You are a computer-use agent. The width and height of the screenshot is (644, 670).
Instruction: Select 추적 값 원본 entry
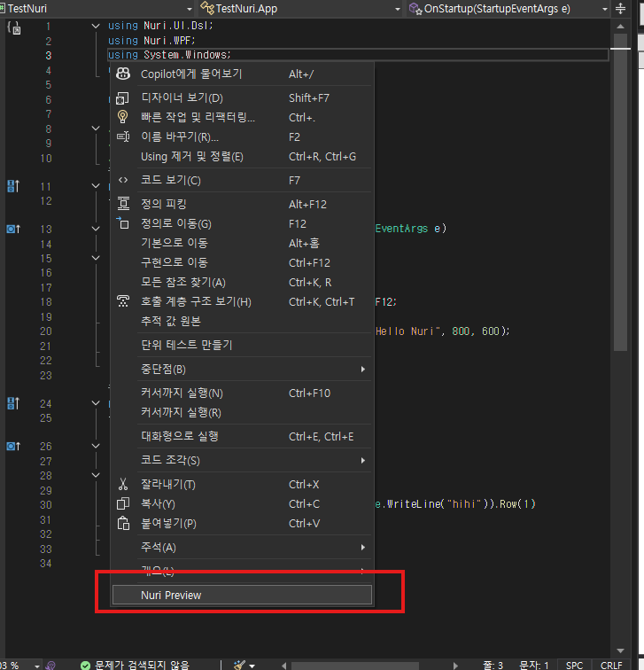click(242, 322)
